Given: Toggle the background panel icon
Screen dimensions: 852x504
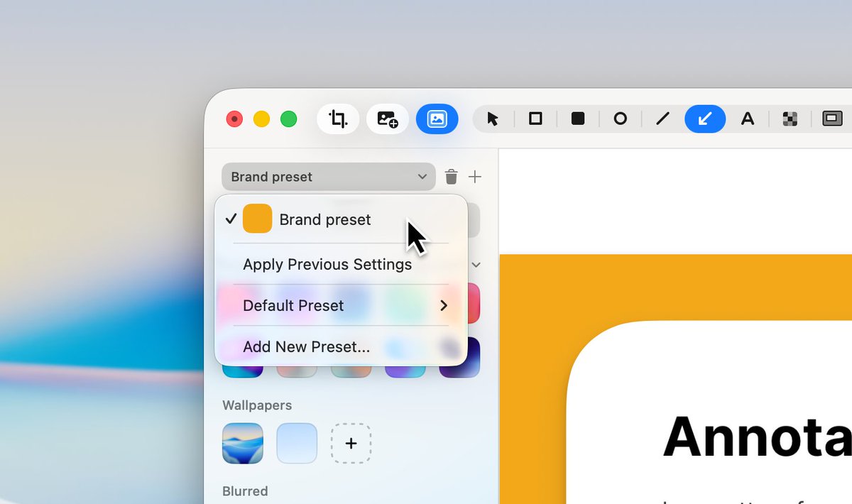Looking at the screenshot, I should coord(437,119).
